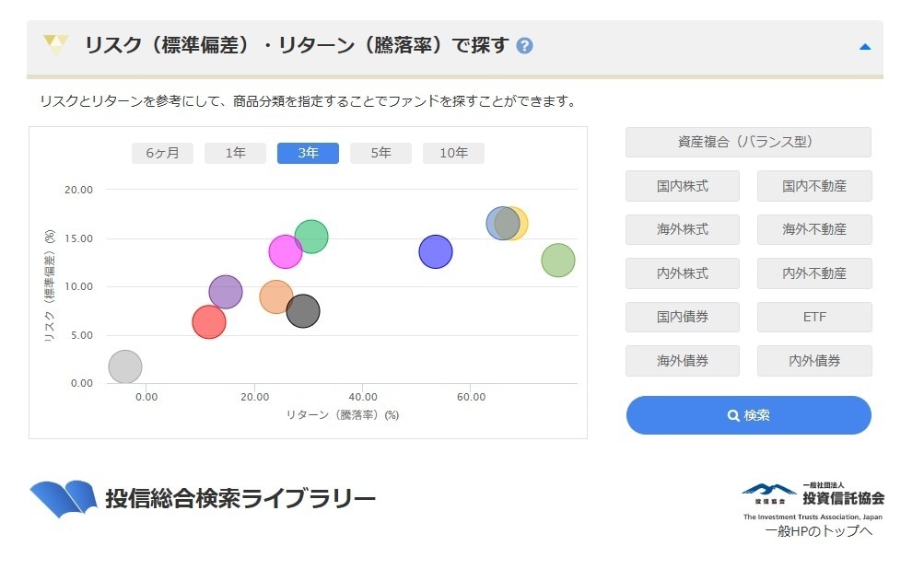Click the light green bubble at far right
Viewport: 924px width, 569px height.
point(558,261)
